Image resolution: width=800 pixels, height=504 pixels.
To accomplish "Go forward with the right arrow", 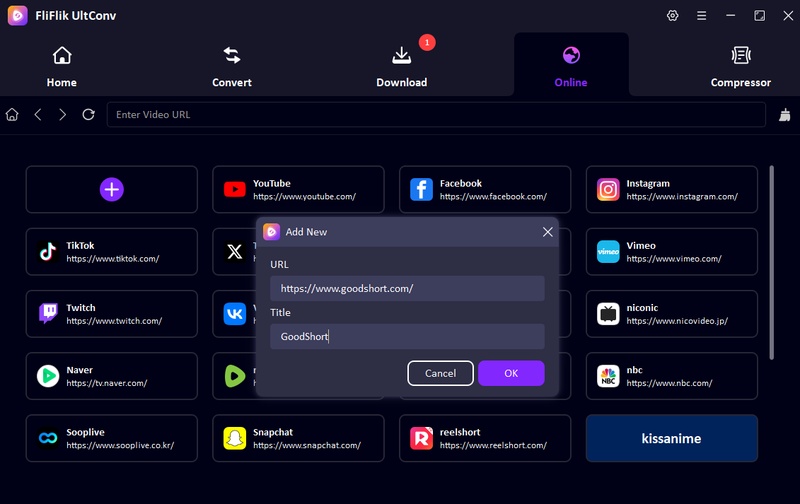I will [x=63, y=115].
